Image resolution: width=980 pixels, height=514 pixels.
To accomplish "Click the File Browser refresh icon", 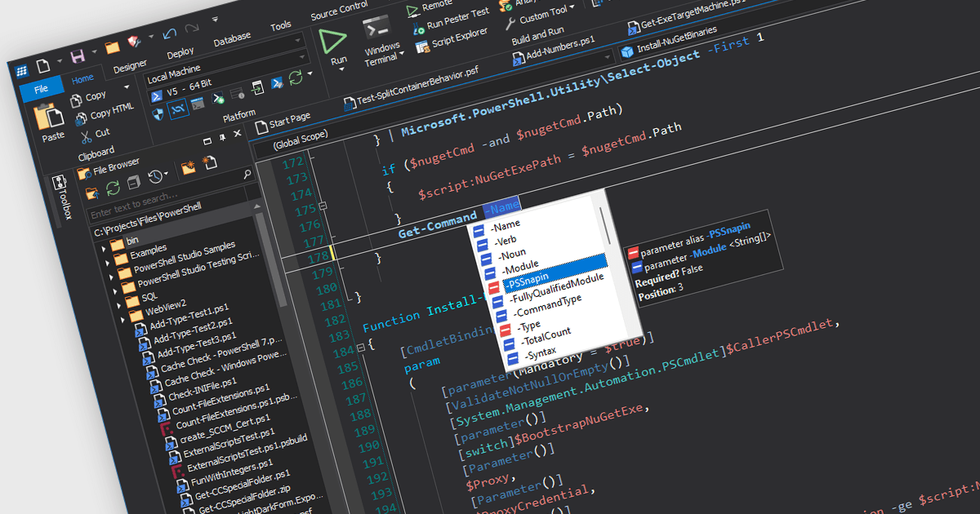I will pyautogui.click(x=113, y=189).
